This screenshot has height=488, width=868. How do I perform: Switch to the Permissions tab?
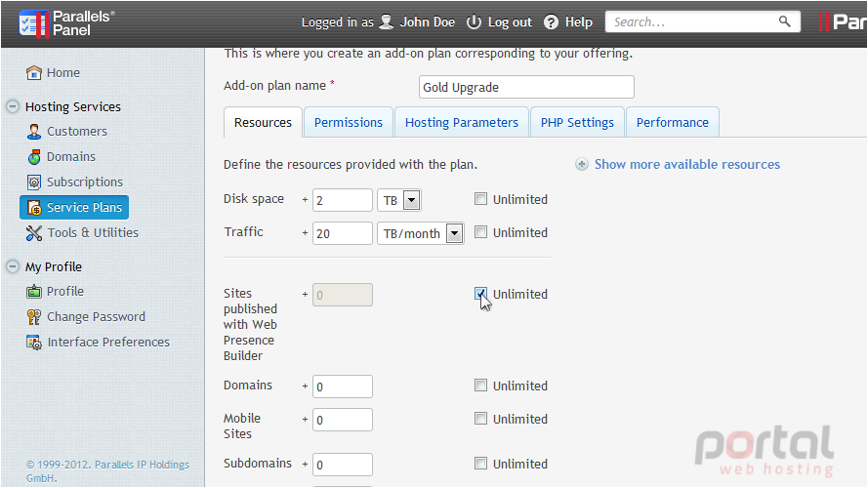pyautogui.click(x=349, y=122)
